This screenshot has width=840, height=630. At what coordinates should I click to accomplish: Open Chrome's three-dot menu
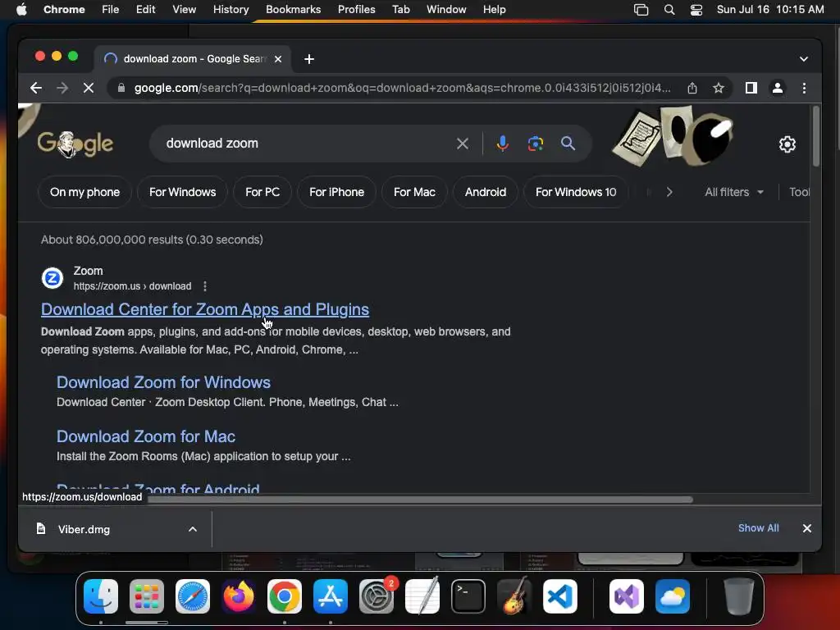click(x=804, y=88)
